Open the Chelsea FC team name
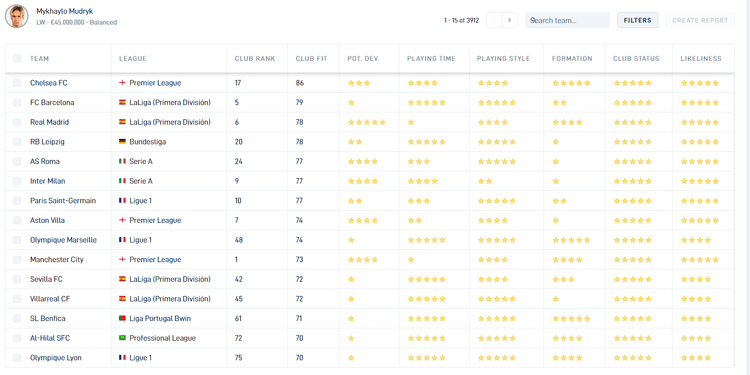750x375 pixels. pos(49,83)
